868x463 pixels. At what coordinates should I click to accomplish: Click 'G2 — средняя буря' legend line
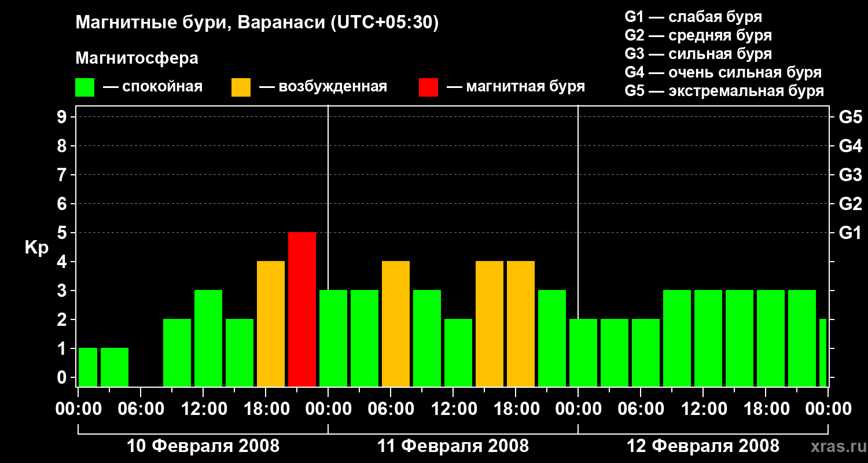pos(698,35)
